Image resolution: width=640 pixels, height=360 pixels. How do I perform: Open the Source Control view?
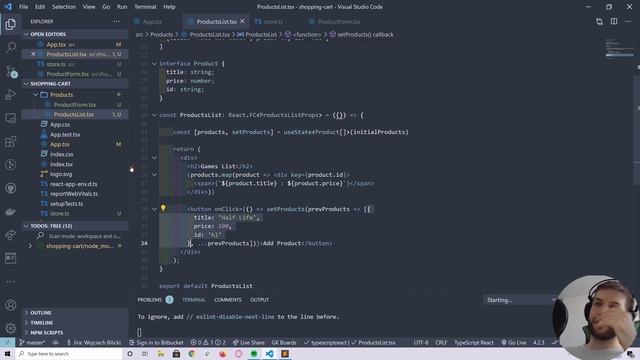(x=11, y=71)
